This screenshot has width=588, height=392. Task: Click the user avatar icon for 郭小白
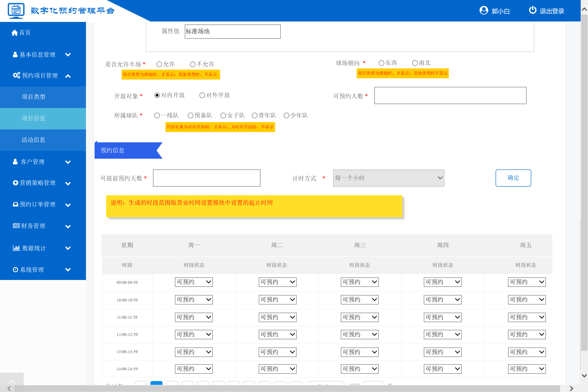click(x=484, y=11)
